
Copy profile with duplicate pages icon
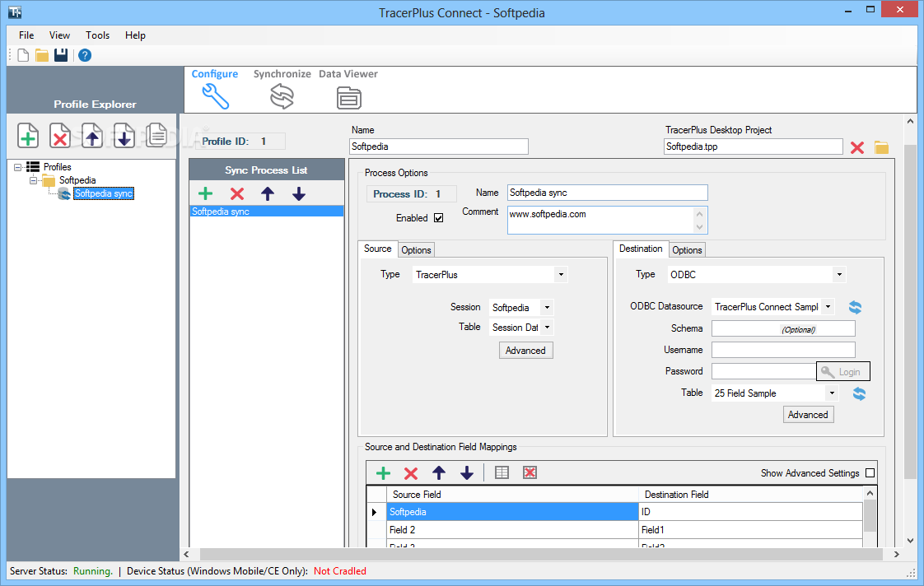156,135
